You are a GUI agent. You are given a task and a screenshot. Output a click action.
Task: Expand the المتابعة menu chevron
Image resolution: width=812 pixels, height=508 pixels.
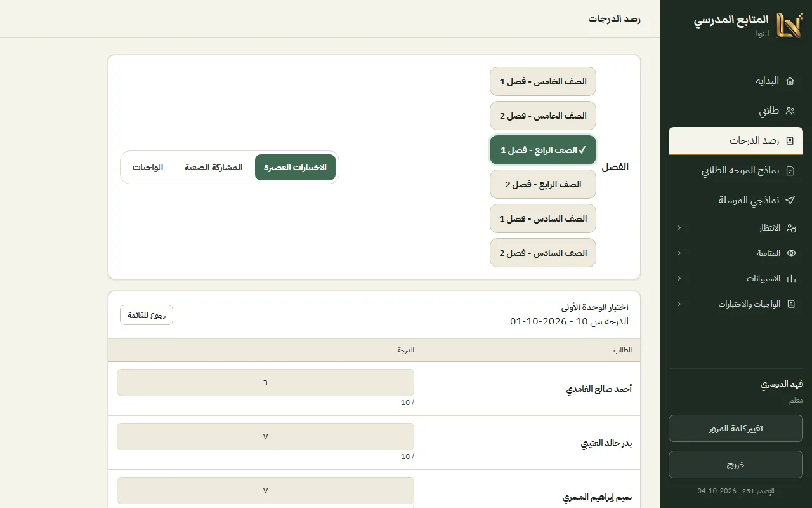(x=679, y=253)
